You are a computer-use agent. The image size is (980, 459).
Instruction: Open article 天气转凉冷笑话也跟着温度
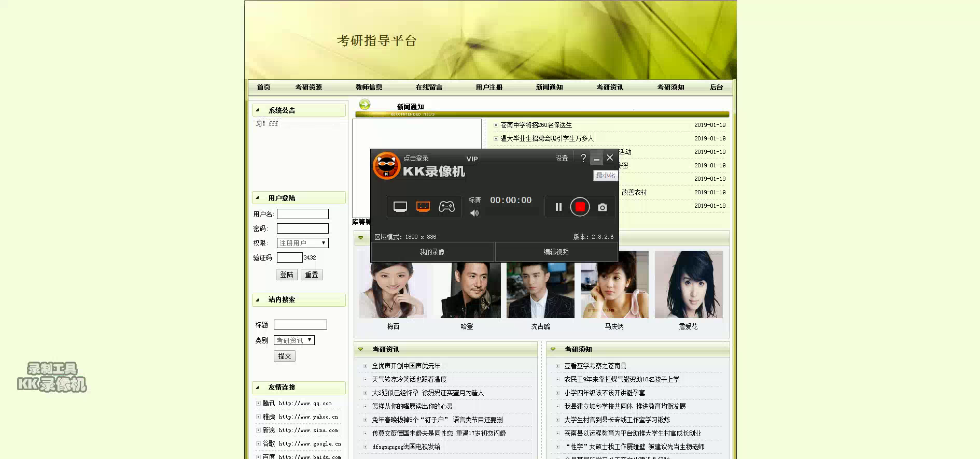(409, 379)
